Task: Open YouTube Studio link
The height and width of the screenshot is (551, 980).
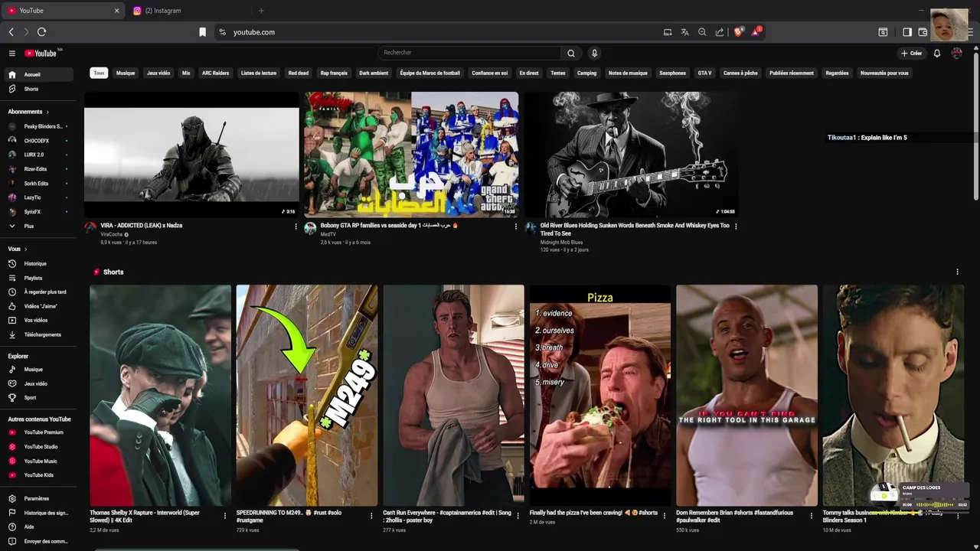Action: pyautogui.click(x=41, y=447)
